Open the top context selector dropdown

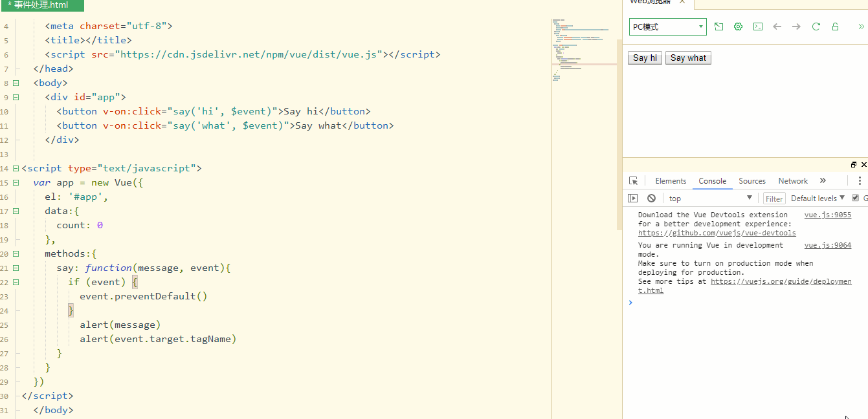710,199
